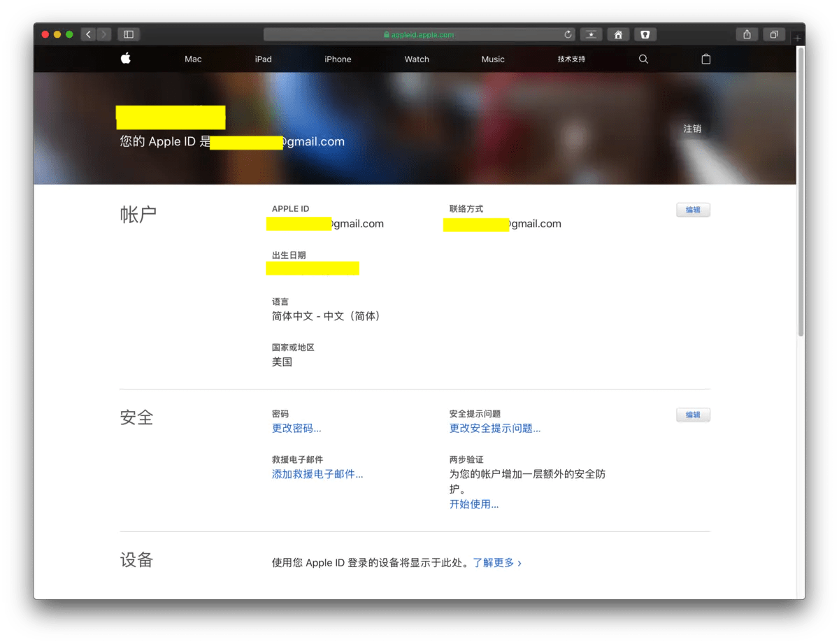
Task: Click 编辑 button in 安全 section
Action: pos(693,415)
